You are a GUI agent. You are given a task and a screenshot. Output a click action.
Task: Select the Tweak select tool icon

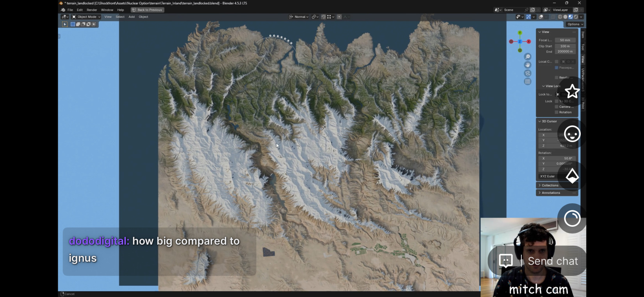pos(65,24)
